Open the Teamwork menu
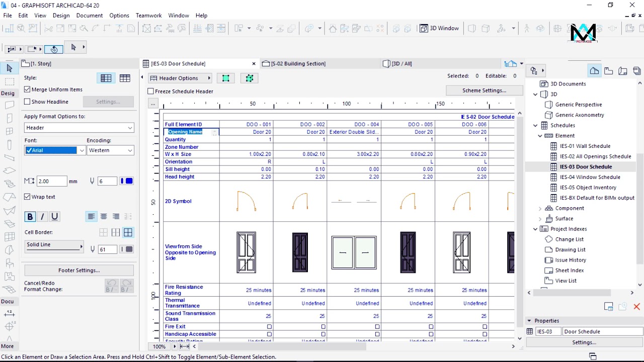This screenshot has height=362, width=644. (x=148, y=16)
